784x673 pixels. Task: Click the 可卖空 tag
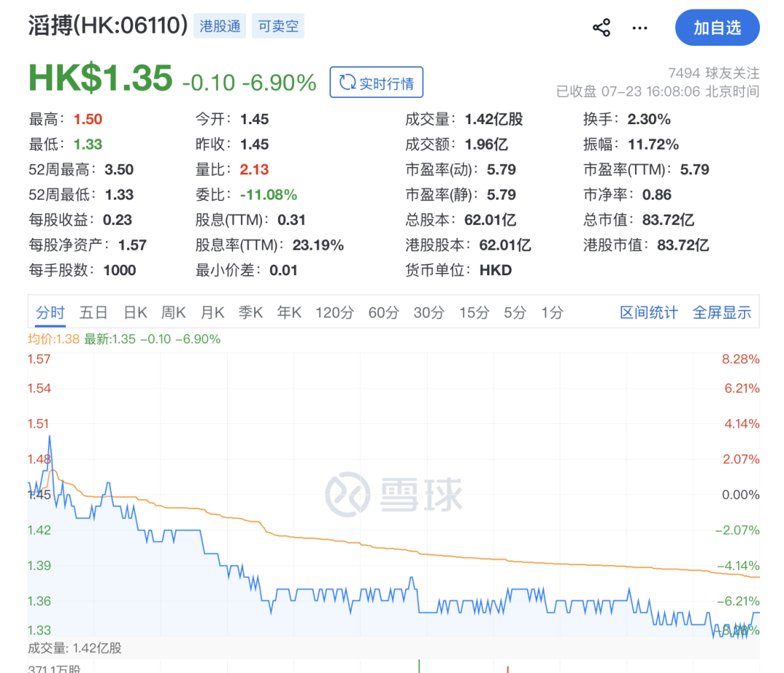[277, 26]
